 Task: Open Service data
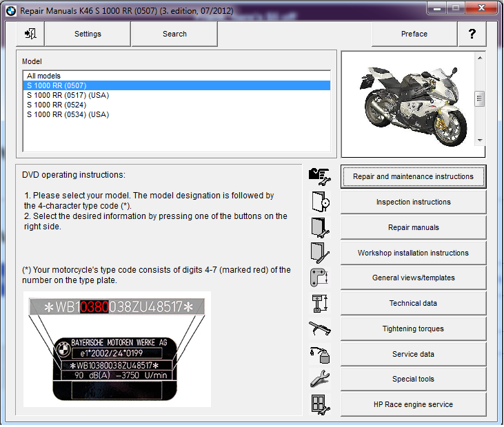click(414, 354)
